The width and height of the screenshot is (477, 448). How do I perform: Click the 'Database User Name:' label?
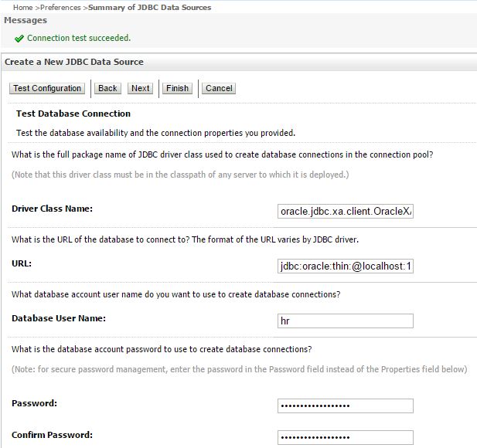pyautogui.click(x=60, y=318)
